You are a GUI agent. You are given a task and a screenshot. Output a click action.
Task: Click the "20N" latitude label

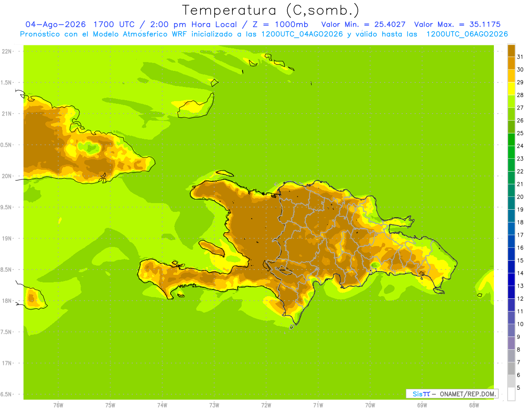[7, 176]
